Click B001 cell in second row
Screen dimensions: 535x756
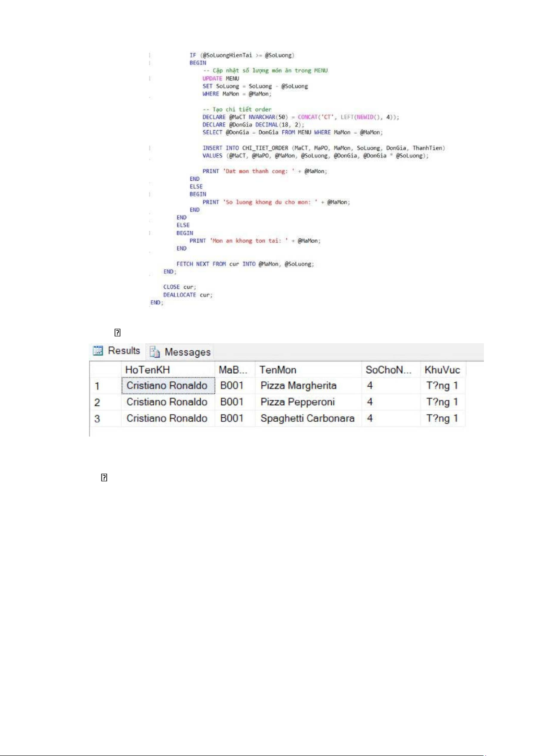232,402
